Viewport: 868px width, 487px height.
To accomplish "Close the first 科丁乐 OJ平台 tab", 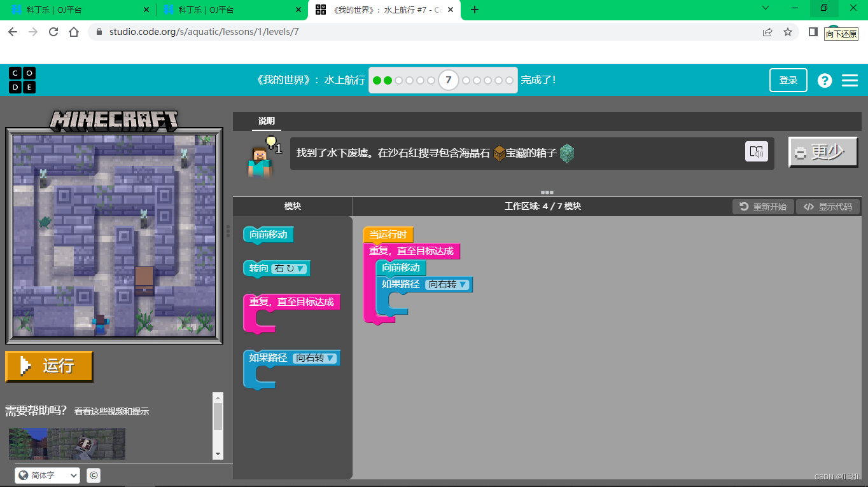I will pos(146,10).
